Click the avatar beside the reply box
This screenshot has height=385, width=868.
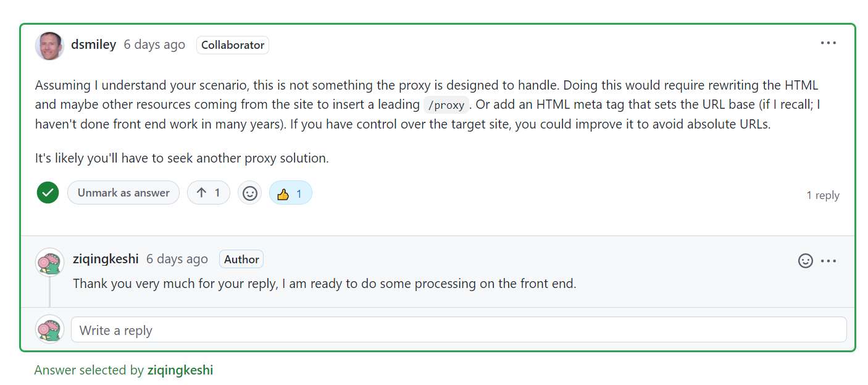click(49, 329)
